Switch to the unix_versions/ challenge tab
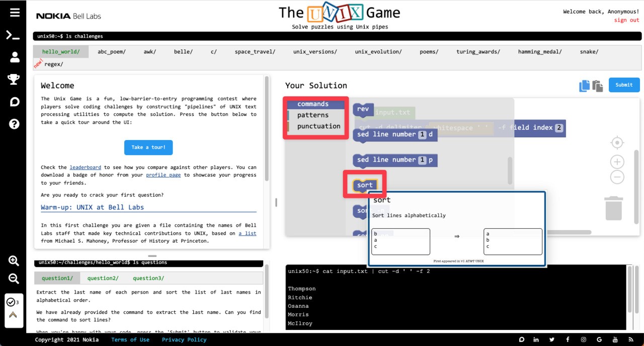644x346 pixels. point(314,51)
